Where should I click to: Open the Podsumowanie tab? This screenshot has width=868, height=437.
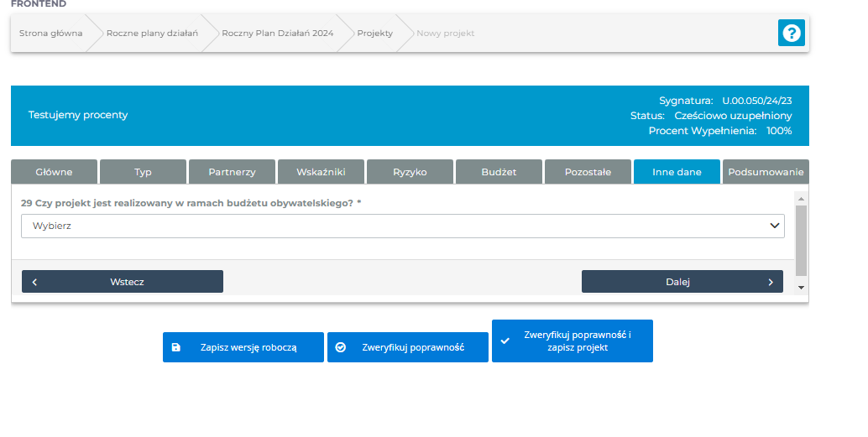[x=766, y=172]
